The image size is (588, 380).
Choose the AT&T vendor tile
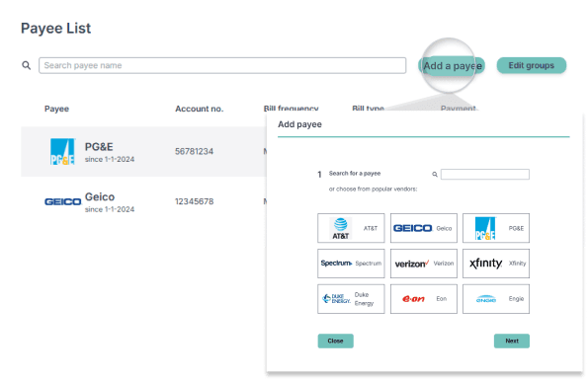[x=351, y=228]
